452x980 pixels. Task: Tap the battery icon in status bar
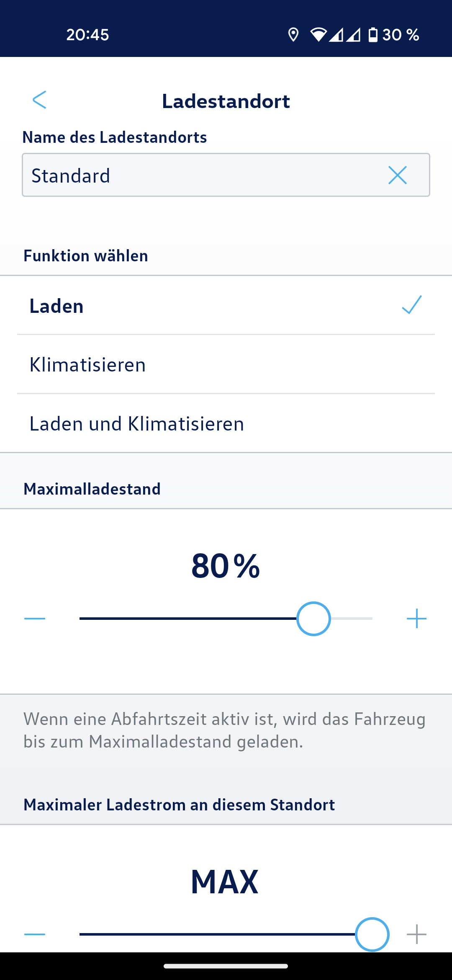tap(372, 35)
